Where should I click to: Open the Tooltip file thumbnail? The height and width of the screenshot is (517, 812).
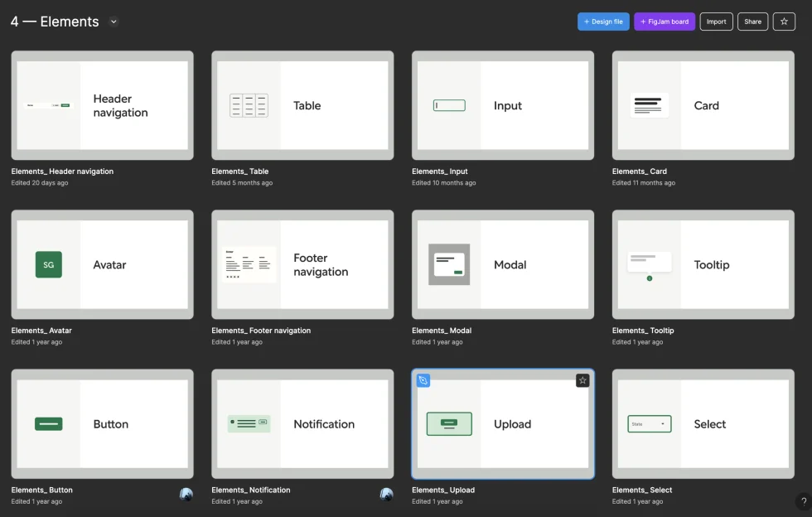point(703,265)
